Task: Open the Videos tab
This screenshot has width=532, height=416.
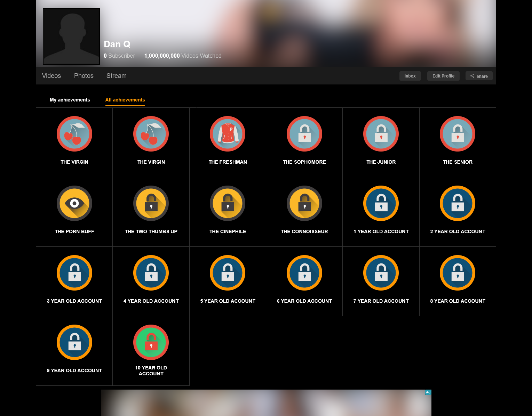Action: click(51, 76)
